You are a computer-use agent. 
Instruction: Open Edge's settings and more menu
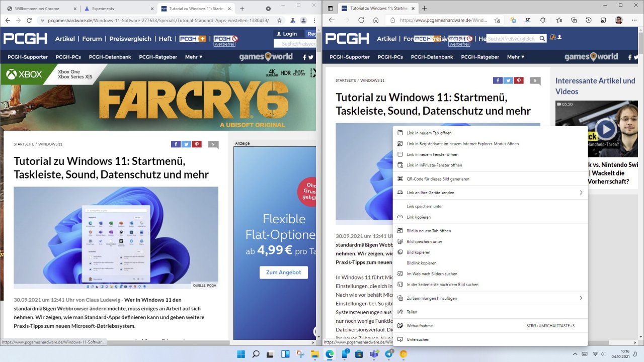[x=634, y=20]
